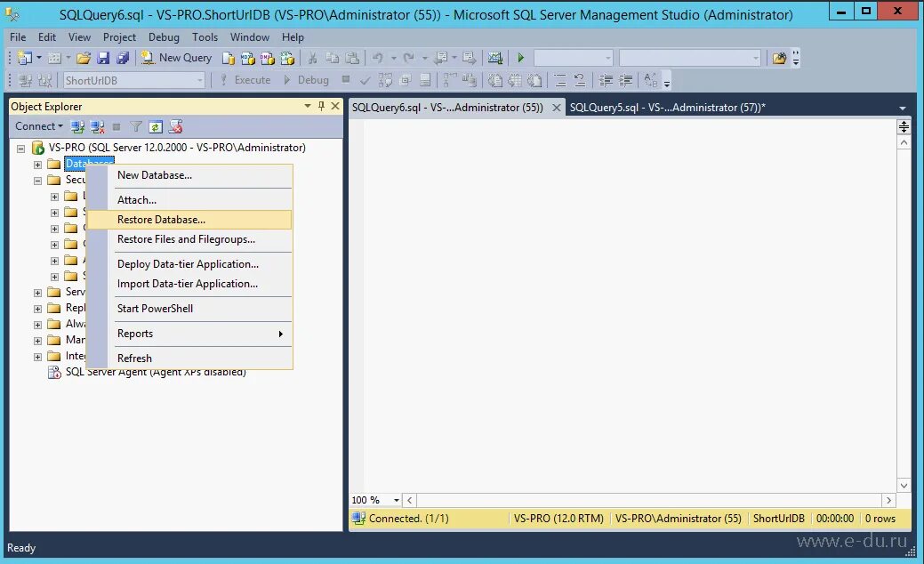This screenshot has width=924, height=564.
Task: Click the Connect Object Explorer icon
Action: [x=77, y=126]
